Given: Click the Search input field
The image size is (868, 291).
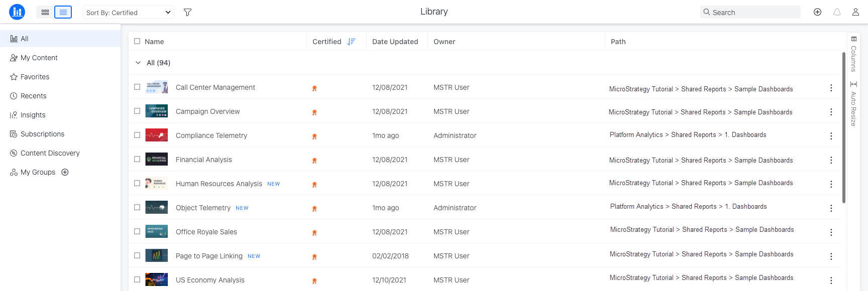Looking at the screenshot, I should click(753, 13).
